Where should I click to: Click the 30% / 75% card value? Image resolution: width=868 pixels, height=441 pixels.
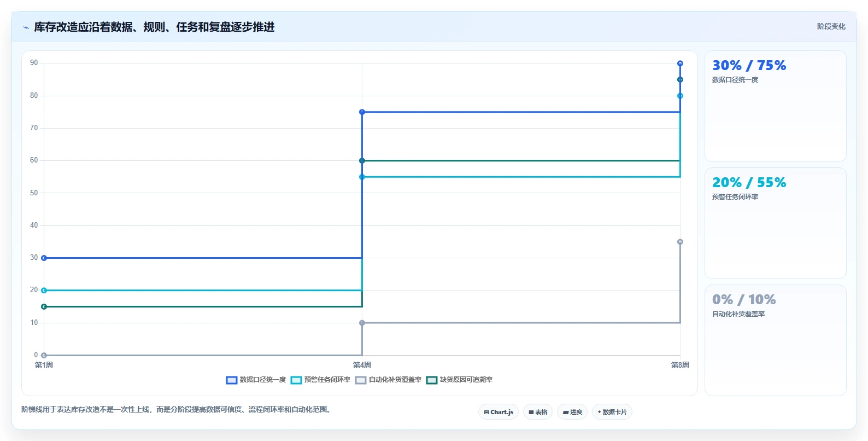[x=749, y=66]
